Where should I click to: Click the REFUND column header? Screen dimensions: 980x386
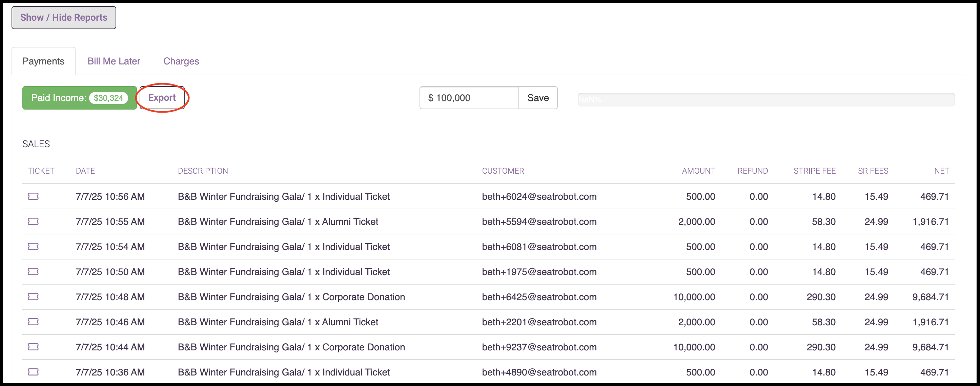753,171
